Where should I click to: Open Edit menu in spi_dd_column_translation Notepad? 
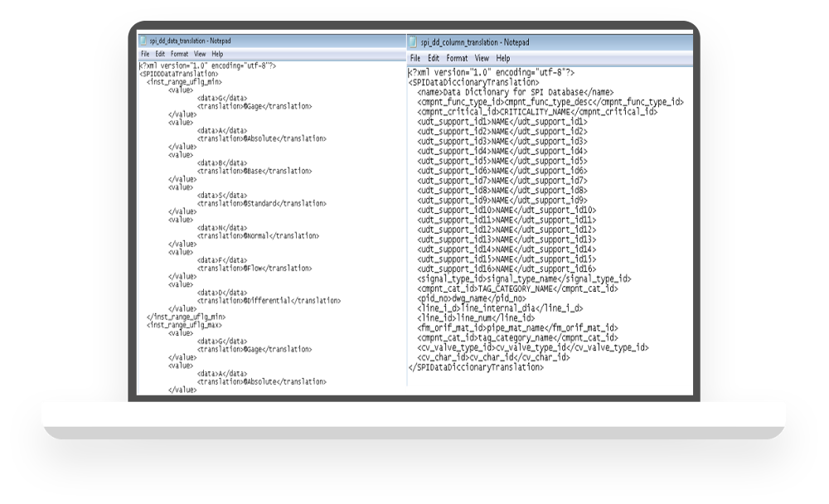point(434,59)
